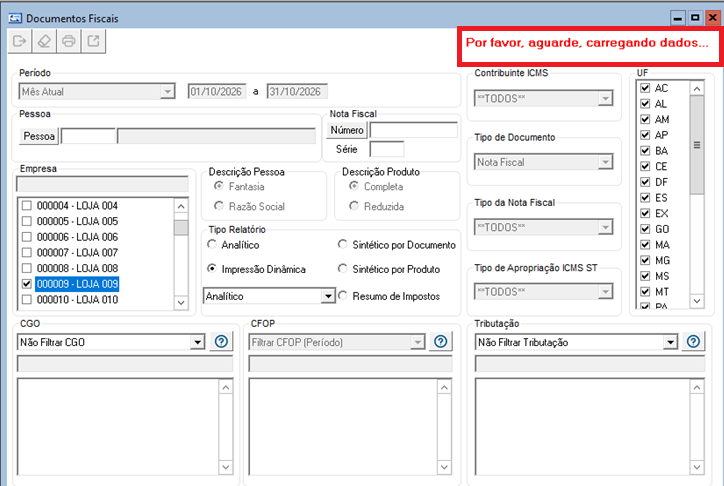Check the 000010 - LOJA 010 checkbox
The height and width of the screenshot is (486, 724).
tap(27, 300)
